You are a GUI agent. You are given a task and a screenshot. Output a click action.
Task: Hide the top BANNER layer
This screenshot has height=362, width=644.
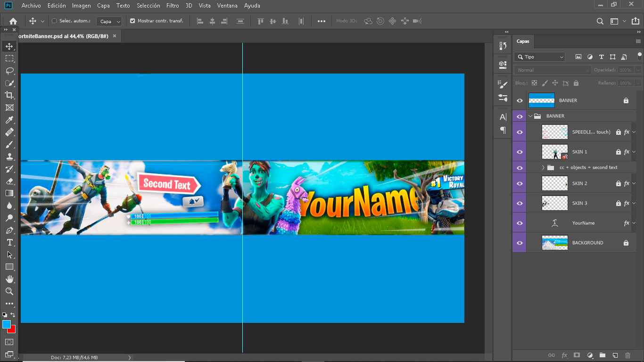[x=520, y=100]
